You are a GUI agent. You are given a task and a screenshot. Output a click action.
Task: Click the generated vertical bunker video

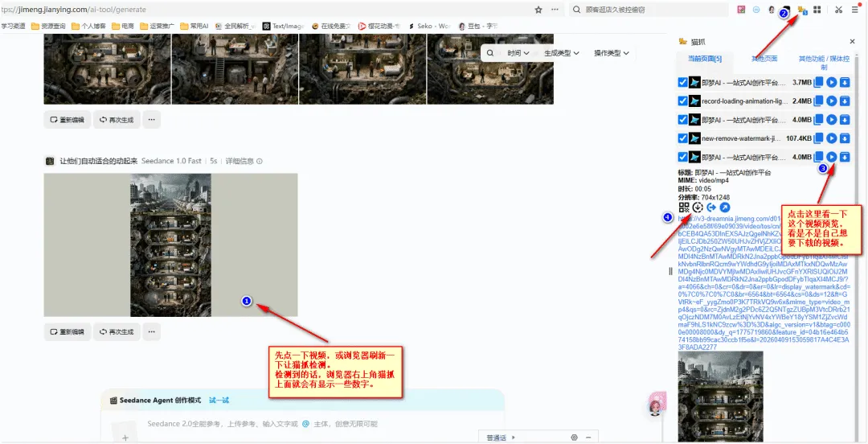pos(170,245)
